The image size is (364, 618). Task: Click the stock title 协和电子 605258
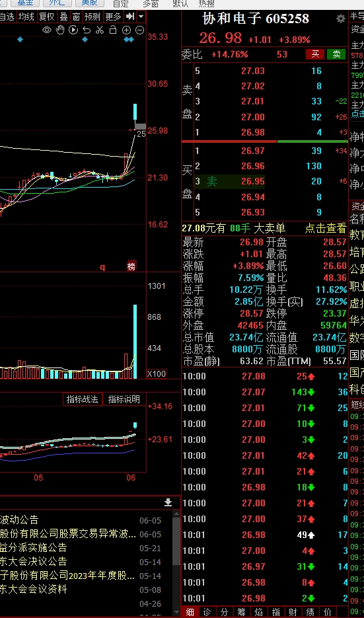[256, 19]
